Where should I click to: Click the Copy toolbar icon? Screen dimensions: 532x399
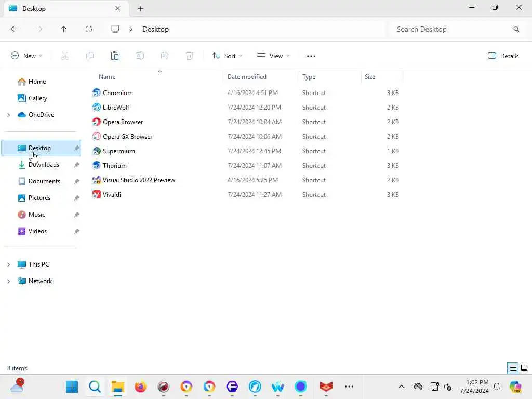tap(90, 56)
